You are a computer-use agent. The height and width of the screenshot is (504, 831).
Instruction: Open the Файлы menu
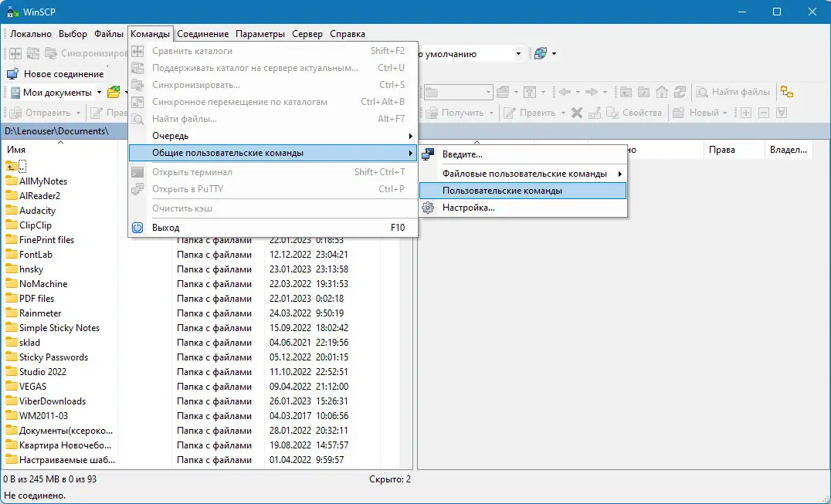click(109, 34)
